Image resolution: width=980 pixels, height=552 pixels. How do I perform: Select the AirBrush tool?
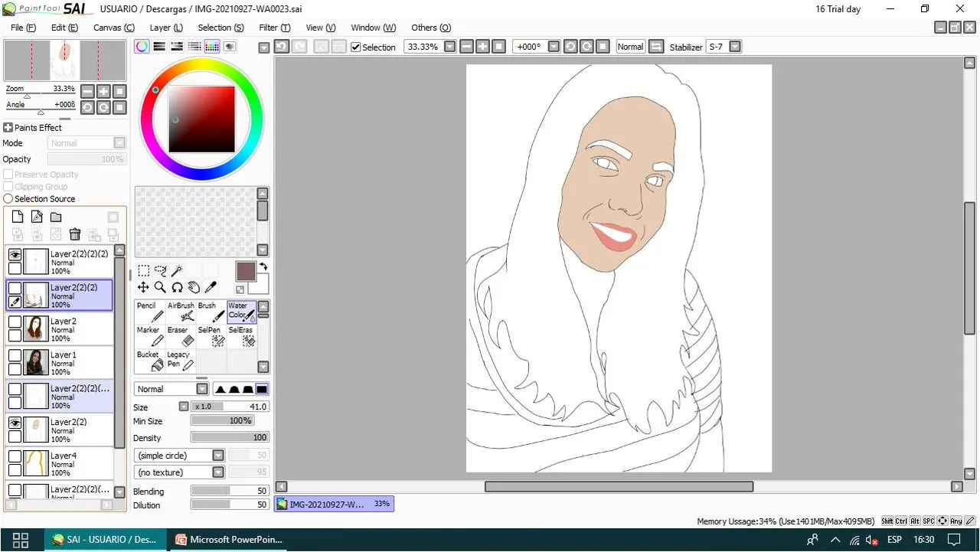point(181,312)
